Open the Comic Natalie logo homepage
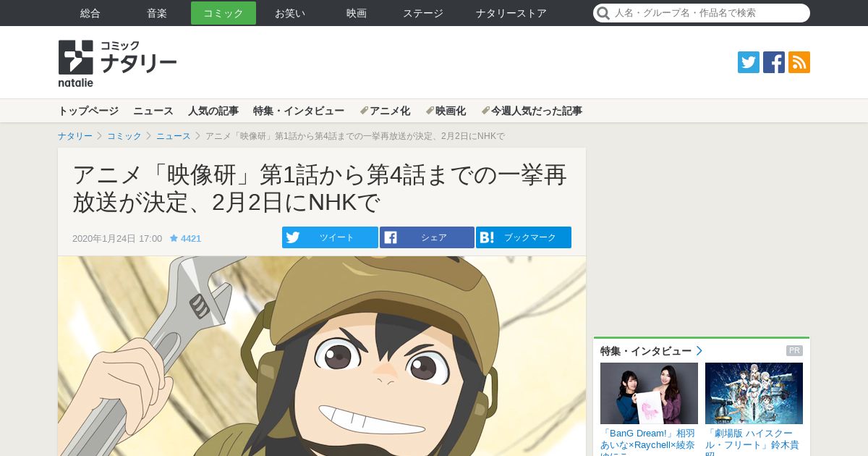 (117, 63)
